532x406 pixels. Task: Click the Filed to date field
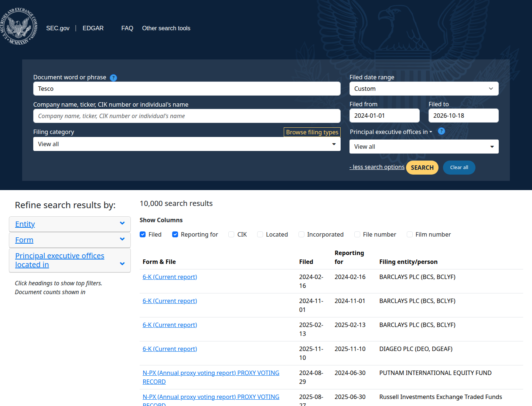(x=464, y=116)
